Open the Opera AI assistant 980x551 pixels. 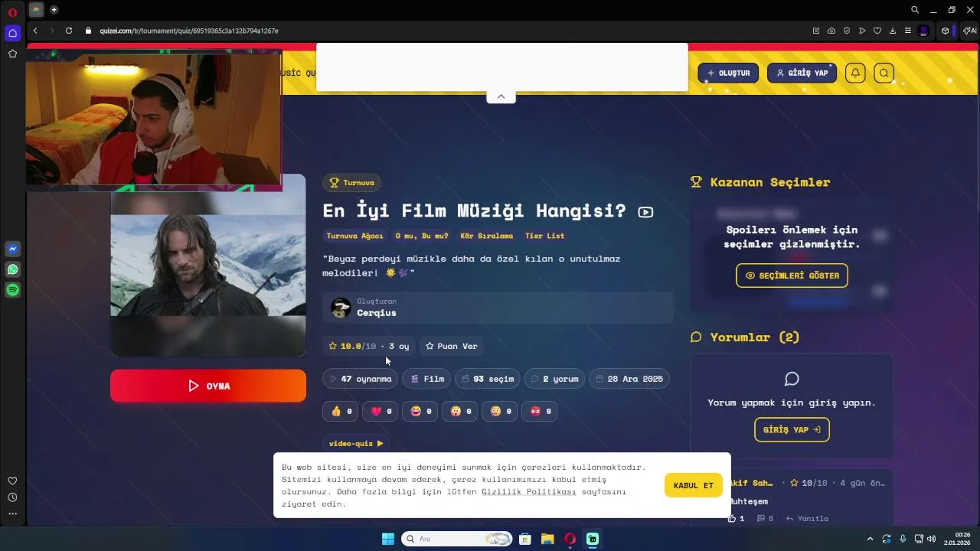click(969, 31)
